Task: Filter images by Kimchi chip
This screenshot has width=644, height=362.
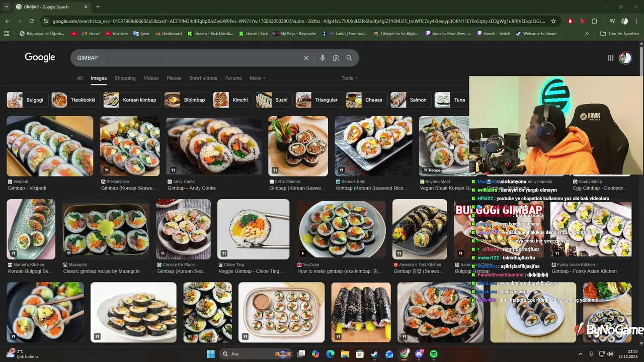Action: pyautogui.click(x=233, y=100)
